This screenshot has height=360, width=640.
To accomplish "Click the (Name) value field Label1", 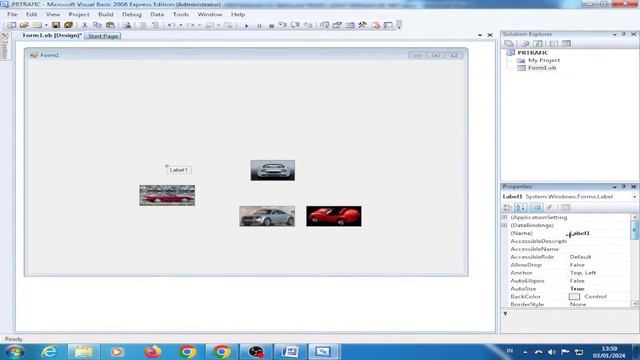I will 599,233.
